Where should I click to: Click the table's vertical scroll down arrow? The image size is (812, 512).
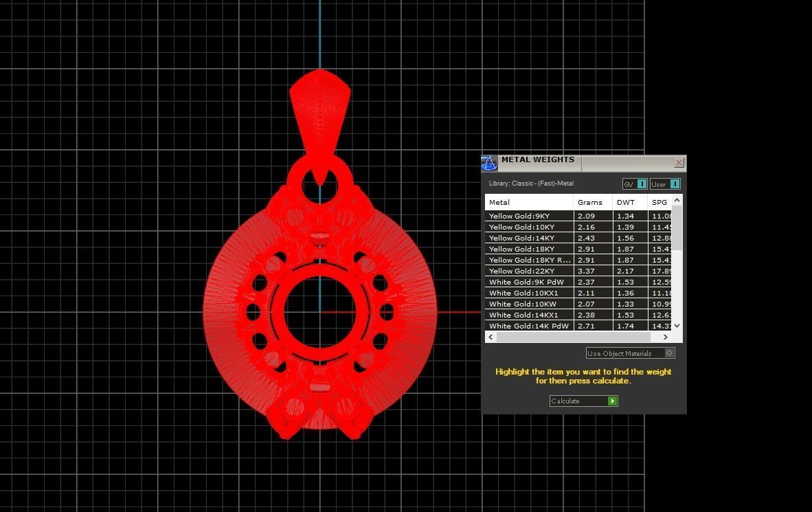(x=677, y=326)
